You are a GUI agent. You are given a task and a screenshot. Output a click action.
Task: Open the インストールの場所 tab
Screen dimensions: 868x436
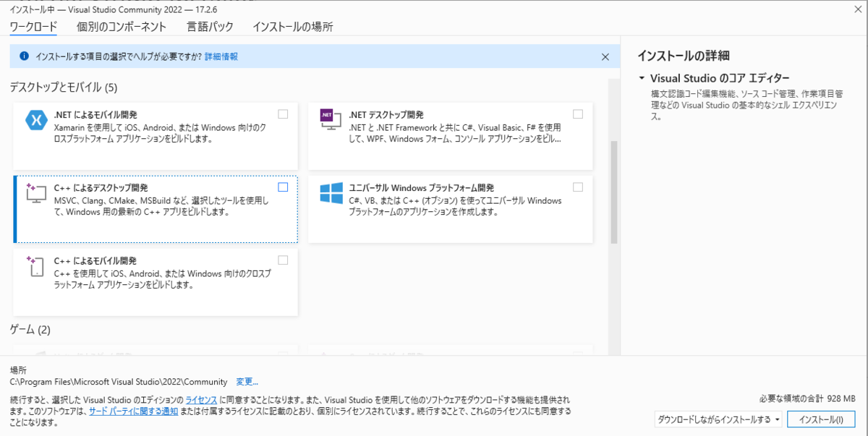click(292, 27)
